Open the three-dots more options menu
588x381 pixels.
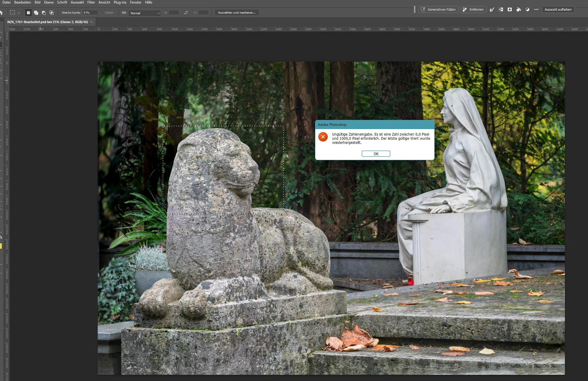point(536,9)
